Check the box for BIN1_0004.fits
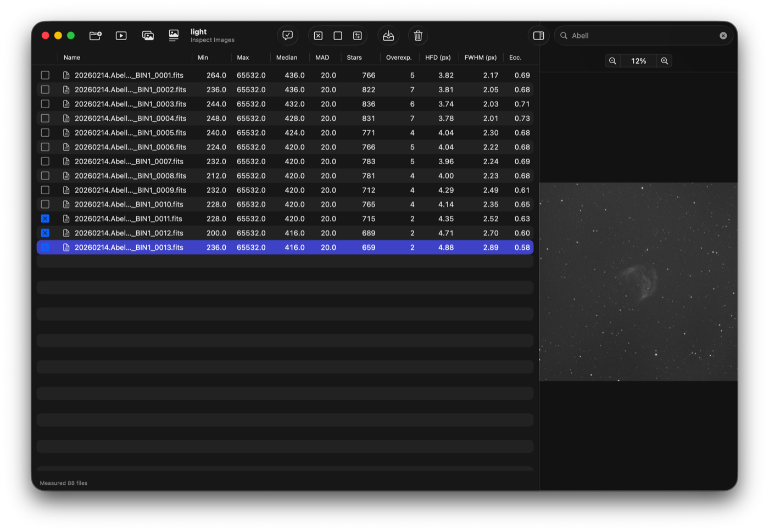 click(45, 118)
